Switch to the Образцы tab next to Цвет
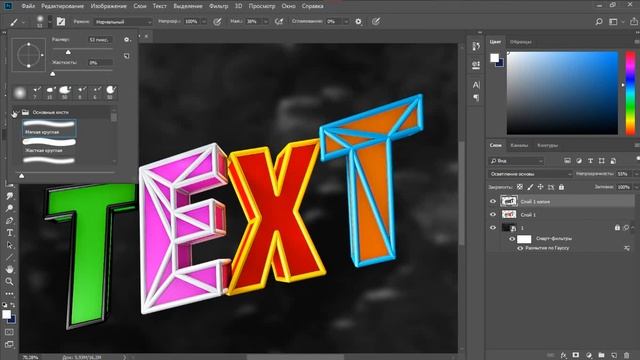Image resolution: width=640 pixels, height=360 pixels. click(x=521, y=42)
